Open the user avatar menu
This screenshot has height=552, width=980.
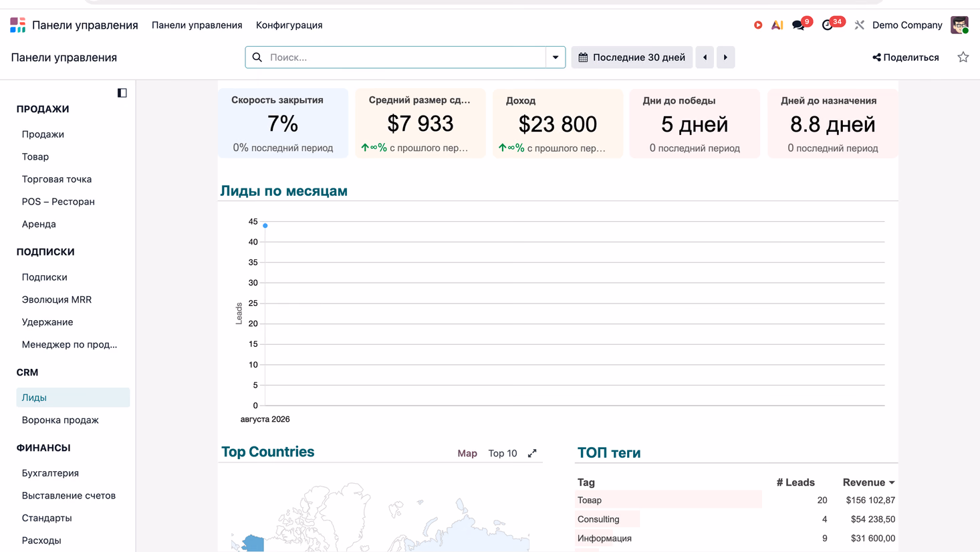point(960,25)
